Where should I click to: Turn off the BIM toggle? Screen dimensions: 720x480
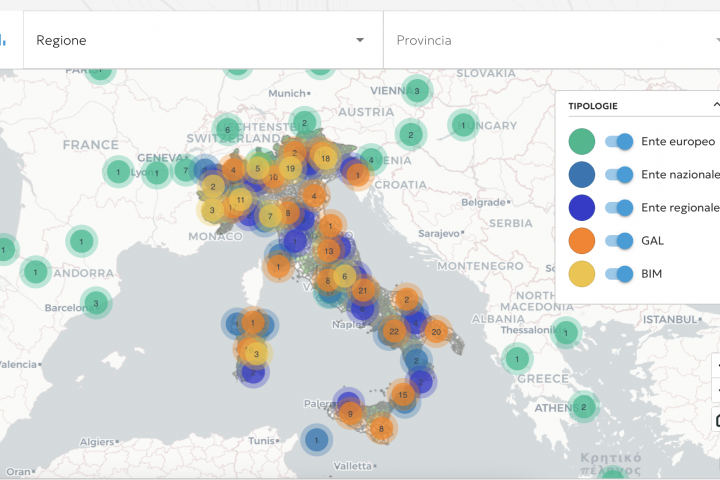tap(620, 273)
